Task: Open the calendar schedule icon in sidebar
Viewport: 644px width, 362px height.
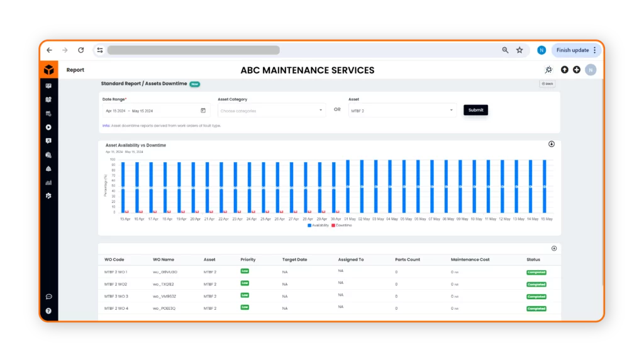Action: (x=48, y=114)
